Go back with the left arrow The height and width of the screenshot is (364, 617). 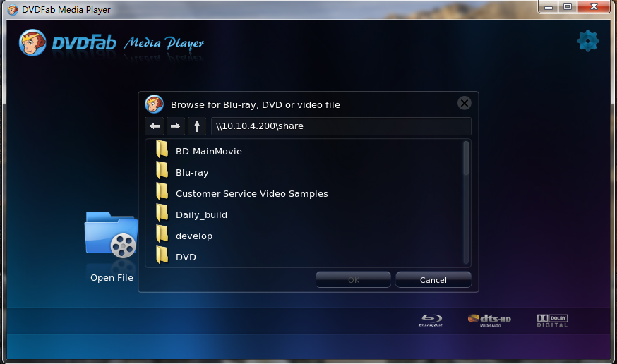click(154, 126)
